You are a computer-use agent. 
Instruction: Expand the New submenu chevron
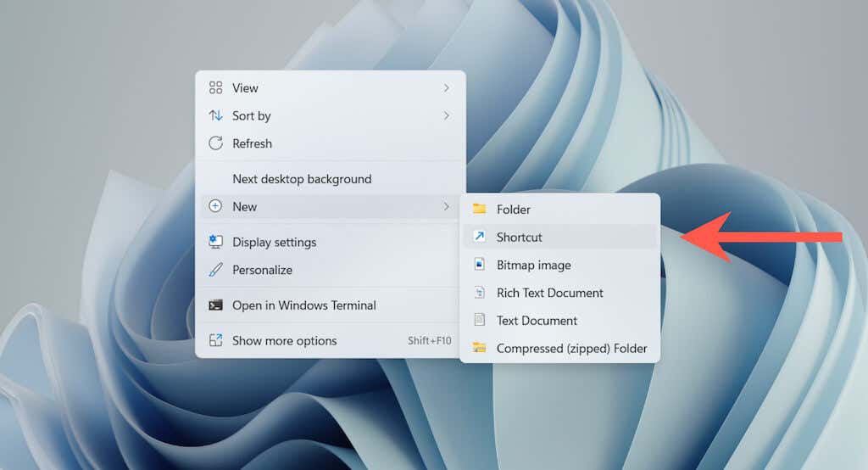click(446, 206)
